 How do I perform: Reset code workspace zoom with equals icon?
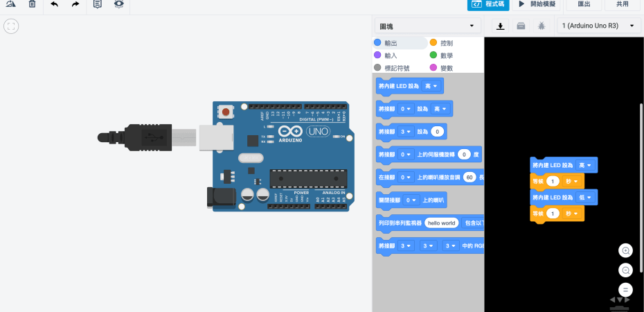pyautogui.click(x=625, y=290)
